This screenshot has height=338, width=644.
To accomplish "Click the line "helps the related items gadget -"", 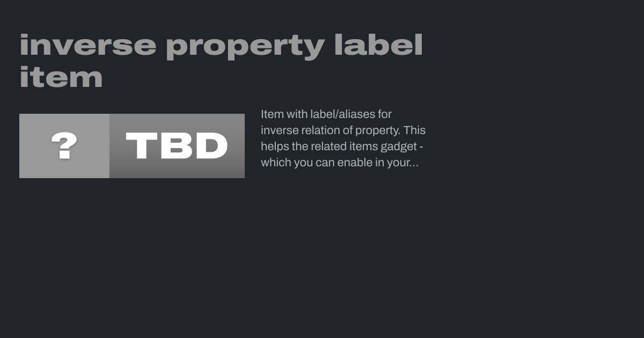I will point(342,146).
